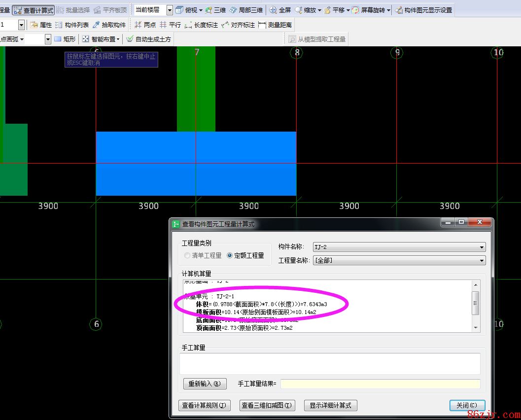
Task: Select the 矩形 drawing tool
Action: click(65, 39)
